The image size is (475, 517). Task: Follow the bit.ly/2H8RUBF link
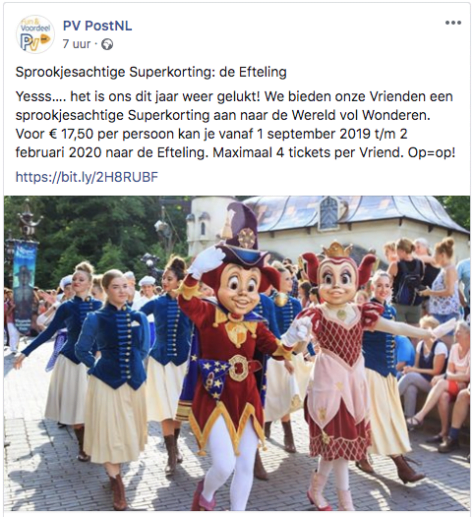tap(87, 177)
